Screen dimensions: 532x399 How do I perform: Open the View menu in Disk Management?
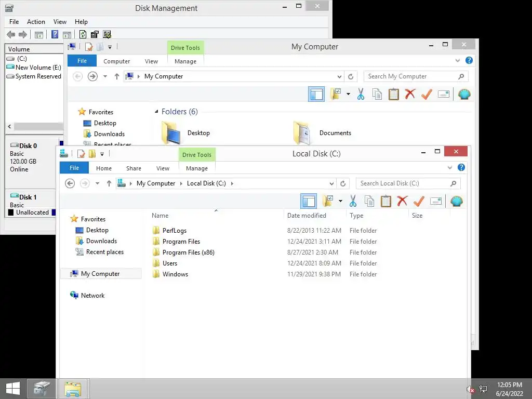point(60,22)
